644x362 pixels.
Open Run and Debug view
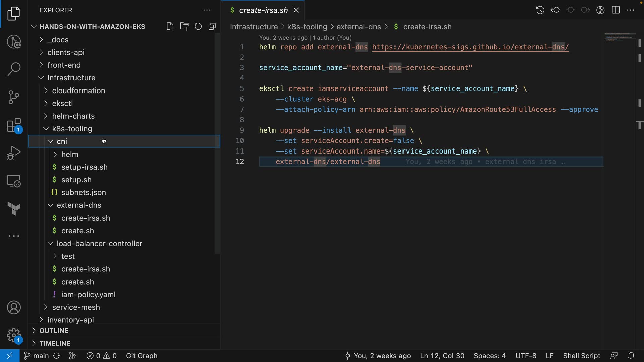[14, 153]
